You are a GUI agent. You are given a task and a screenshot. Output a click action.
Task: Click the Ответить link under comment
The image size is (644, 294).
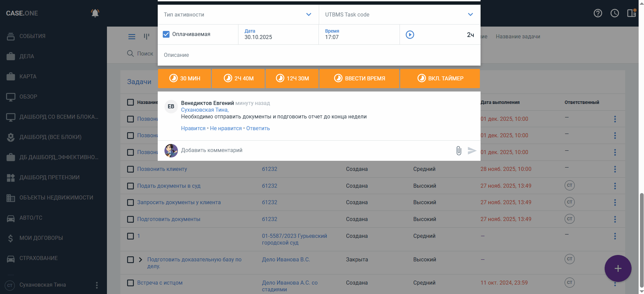(258, 128)
